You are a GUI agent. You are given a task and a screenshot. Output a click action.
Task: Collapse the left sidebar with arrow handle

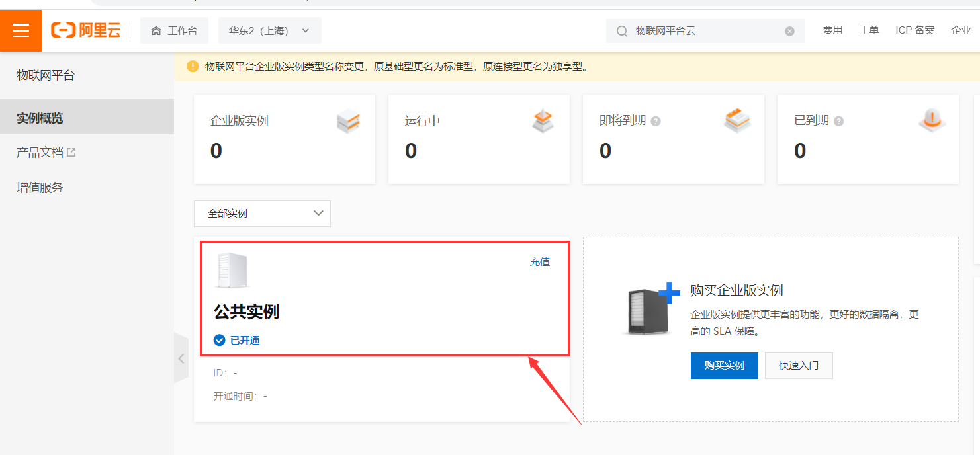click(181, 358)
